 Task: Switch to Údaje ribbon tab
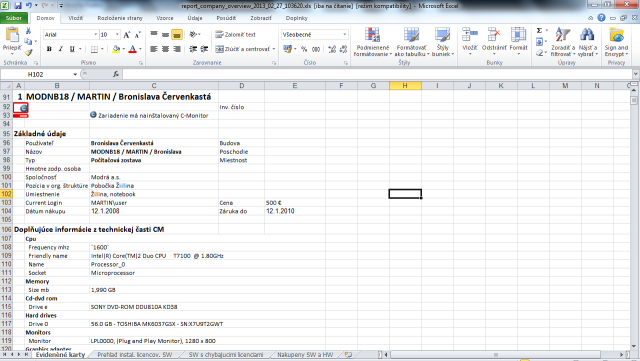[195, 18]
